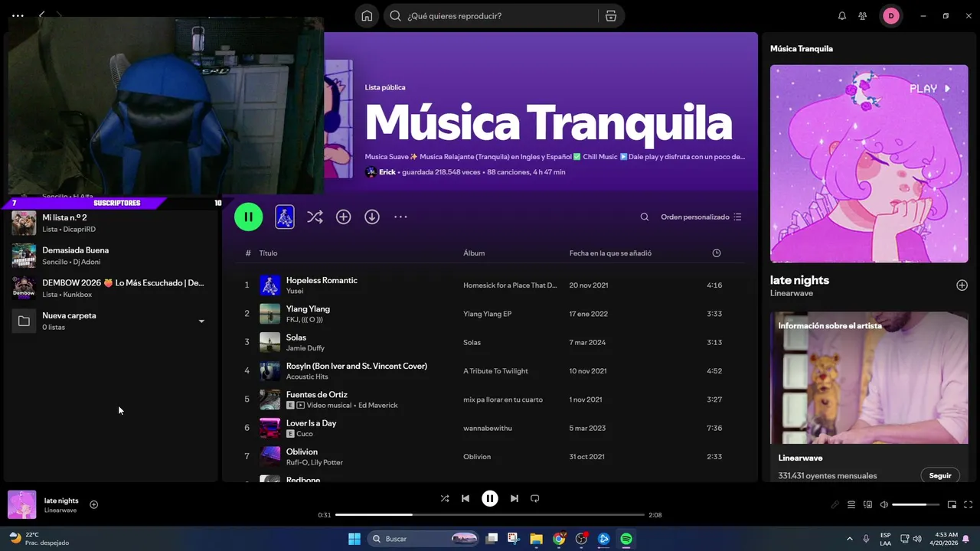Open Demasiada Buena in the library
This screenshot has height=551, width=980.
coord(111,256)
